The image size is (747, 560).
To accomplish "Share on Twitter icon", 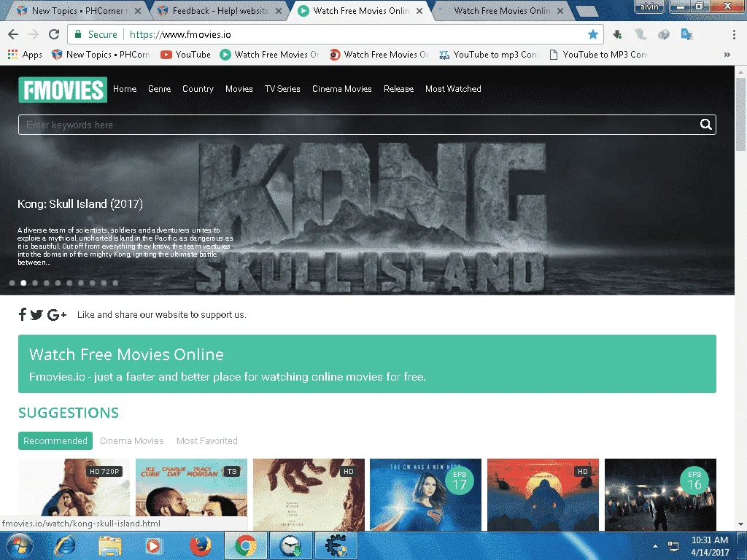I will point(36,314).
